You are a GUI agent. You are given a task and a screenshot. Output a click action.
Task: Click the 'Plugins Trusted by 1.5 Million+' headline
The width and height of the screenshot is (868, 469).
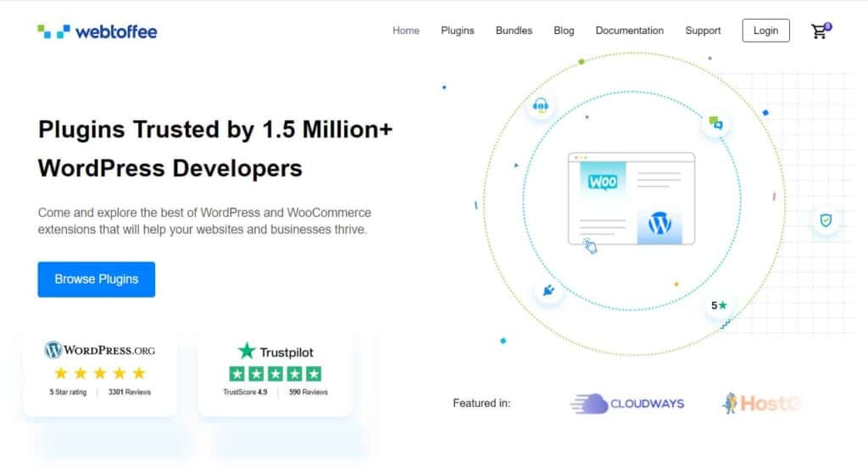[x=215, y=130]
